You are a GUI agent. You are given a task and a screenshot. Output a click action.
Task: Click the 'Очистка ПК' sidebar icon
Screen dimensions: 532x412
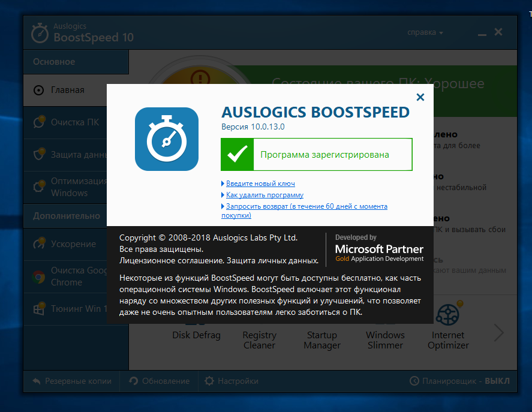pyautogui.click(x=40, y=122)
